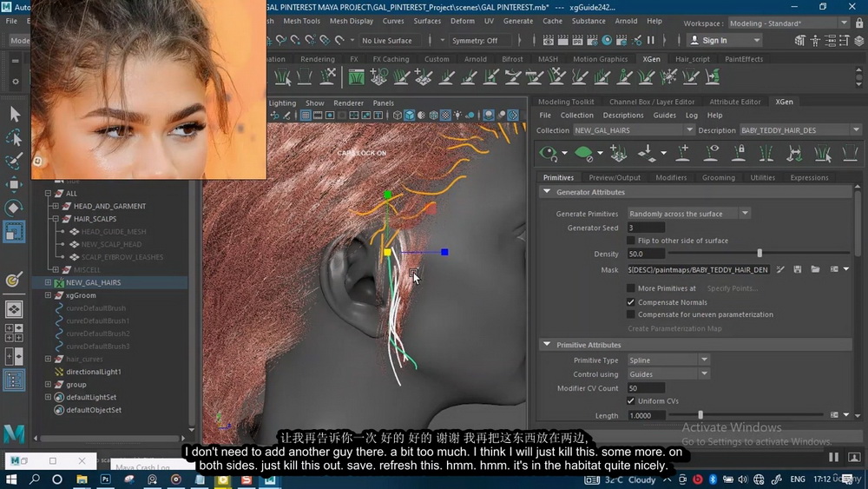868x489 pixels.
Task: Open Windows taskbar search
Action: pos(35,479)
